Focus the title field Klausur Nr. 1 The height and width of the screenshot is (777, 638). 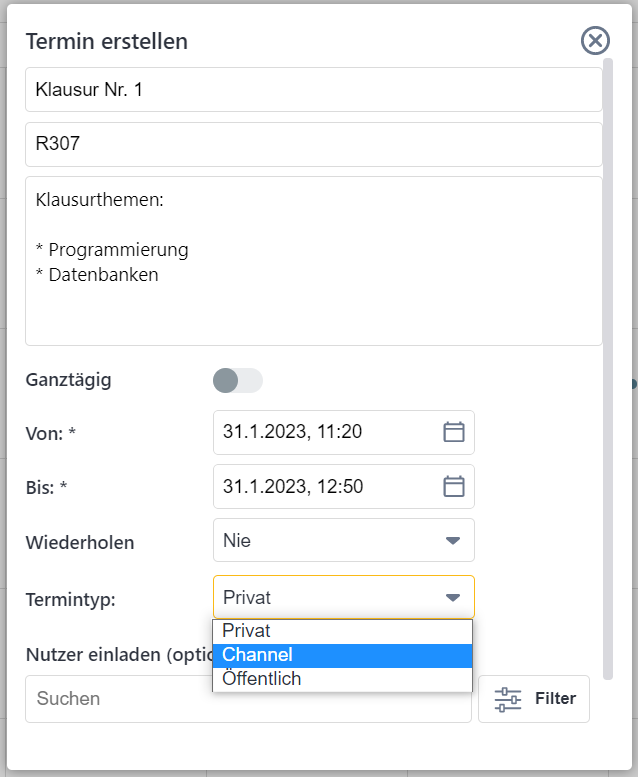click(x=313, y=90)
